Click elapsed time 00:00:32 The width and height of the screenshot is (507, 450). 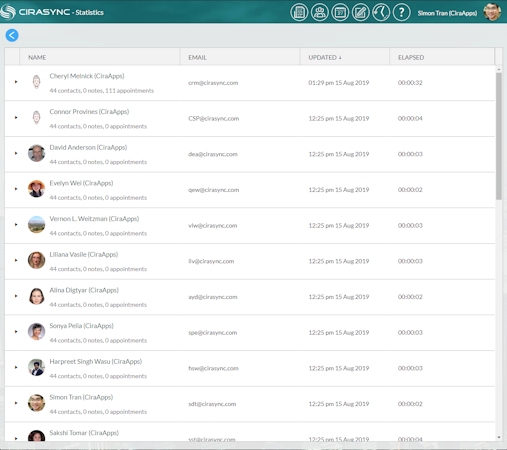pyautogui.click(x=410, y=83)
